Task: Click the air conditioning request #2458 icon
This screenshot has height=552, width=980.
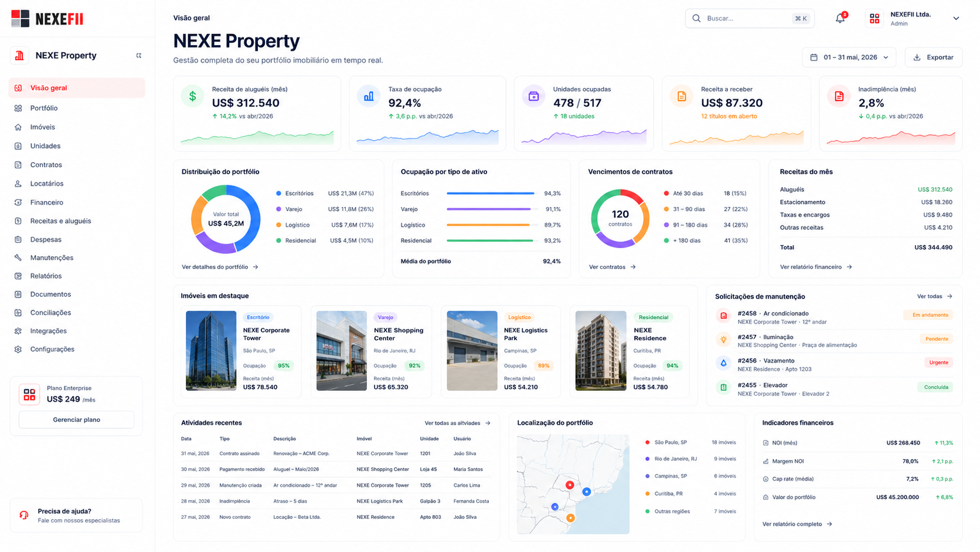Action: 723,316
